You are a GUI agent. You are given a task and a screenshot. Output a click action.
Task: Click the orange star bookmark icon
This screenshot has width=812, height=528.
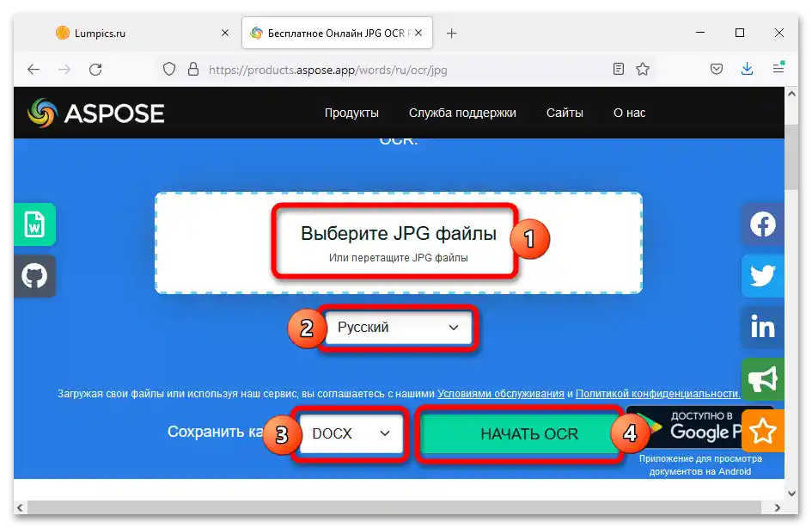point(763,431)
